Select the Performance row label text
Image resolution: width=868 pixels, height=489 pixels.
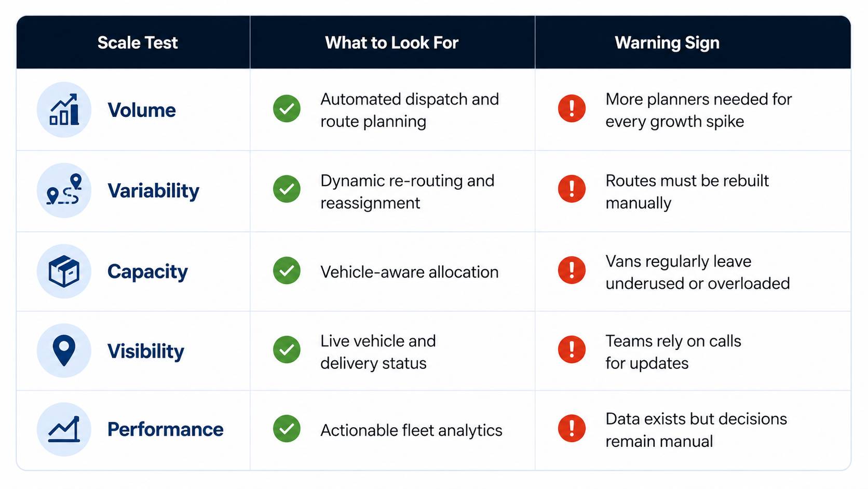tap(166, 430)
